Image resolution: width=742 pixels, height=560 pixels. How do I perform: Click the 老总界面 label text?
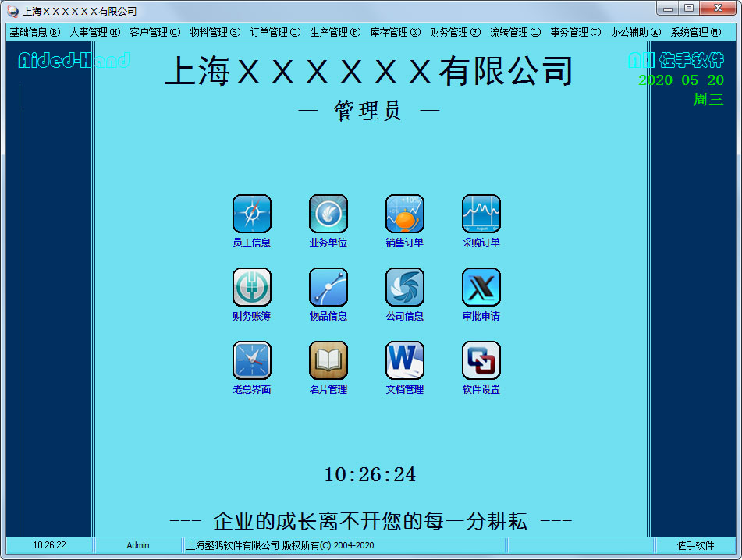(x=252, y=390)
